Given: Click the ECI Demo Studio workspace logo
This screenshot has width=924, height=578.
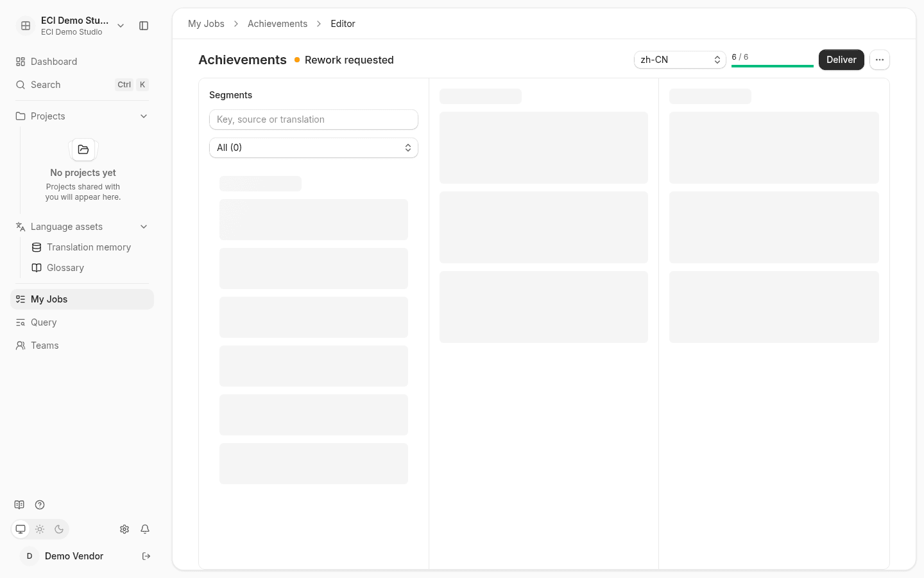Looking at the screenshot, I should point(26,26).
